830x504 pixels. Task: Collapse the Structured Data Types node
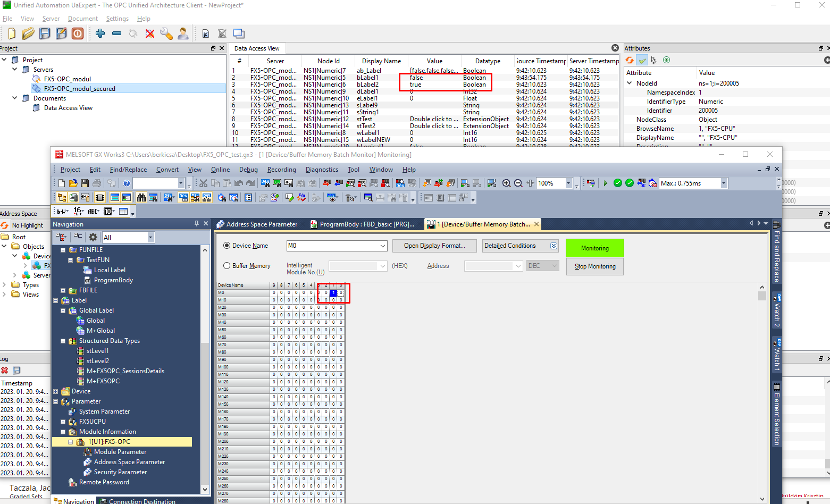(63, 341)
